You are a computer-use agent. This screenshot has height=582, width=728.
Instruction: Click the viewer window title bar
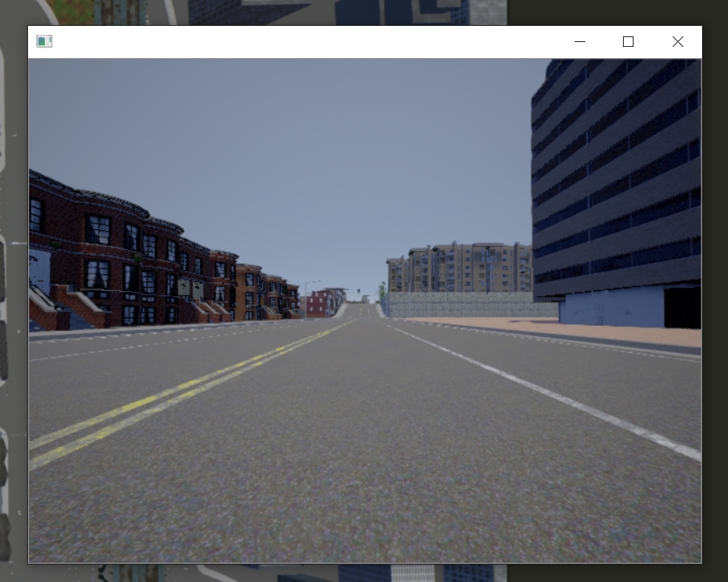(x=315, y=41)
